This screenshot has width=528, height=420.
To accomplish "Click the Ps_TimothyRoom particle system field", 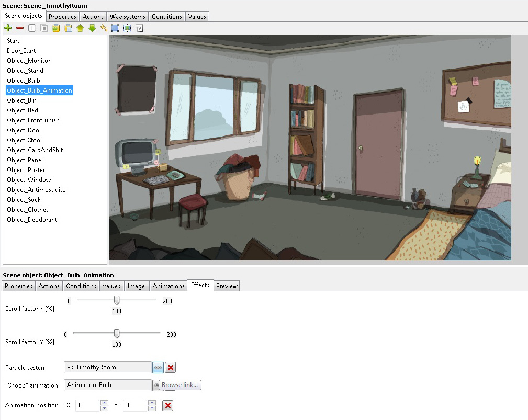I will point(107,367).
